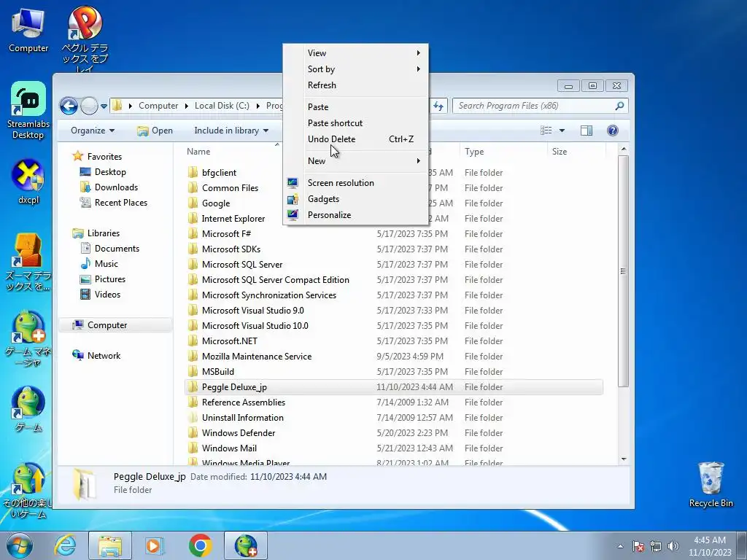Viewport: 747px width, 560px height.
Task: Click the volume speaker tray icon
Action: pos(673,546)
